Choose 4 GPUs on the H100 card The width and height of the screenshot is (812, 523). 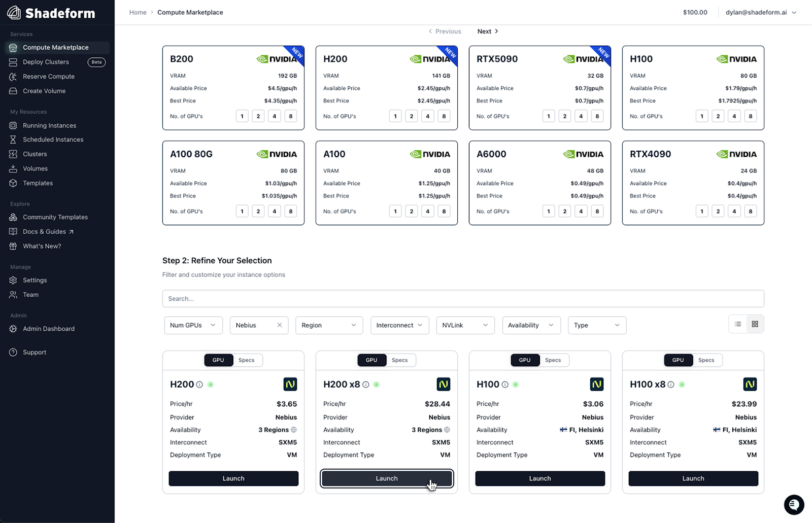[734, 116]
